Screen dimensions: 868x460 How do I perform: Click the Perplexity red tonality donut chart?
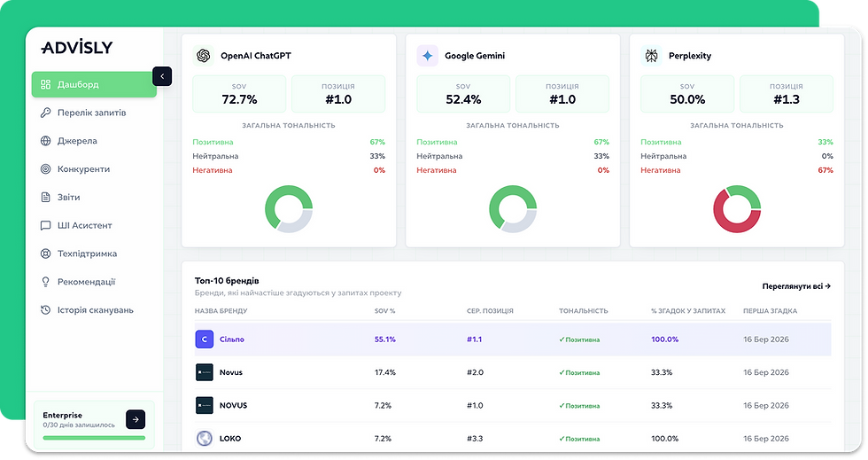coord(737,209)
